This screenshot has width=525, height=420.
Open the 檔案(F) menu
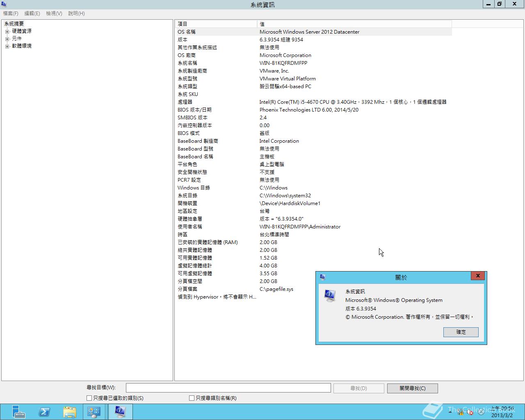point(11,14)
